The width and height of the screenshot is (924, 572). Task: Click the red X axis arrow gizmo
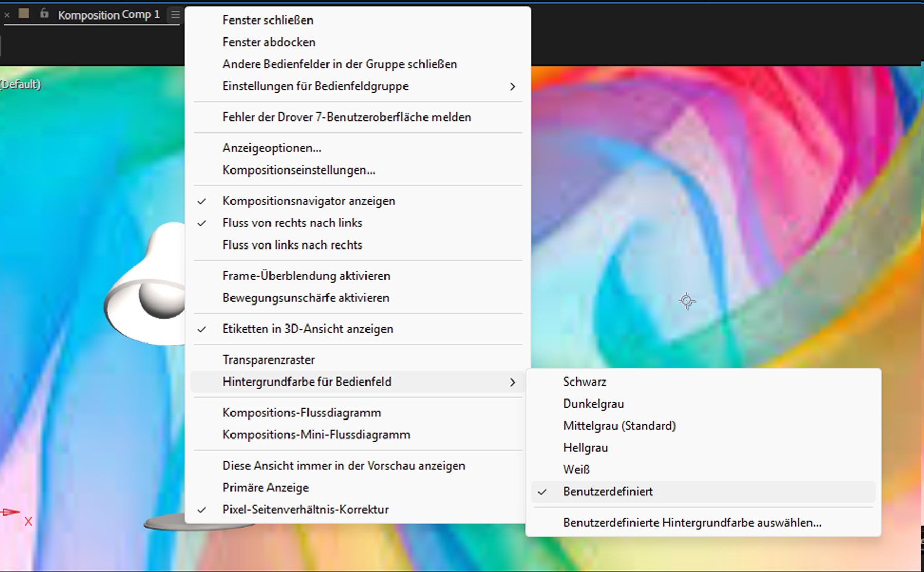(11, 512)
